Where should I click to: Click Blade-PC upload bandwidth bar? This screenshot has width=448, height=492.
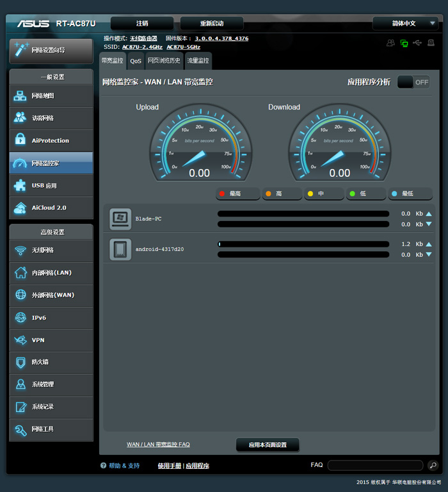[x=303, y=214]
